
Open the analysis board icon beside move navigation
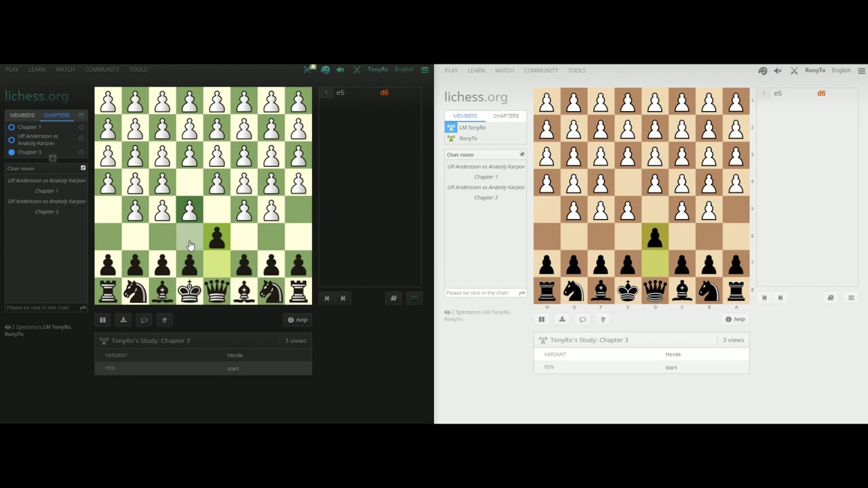click(393, 298)
